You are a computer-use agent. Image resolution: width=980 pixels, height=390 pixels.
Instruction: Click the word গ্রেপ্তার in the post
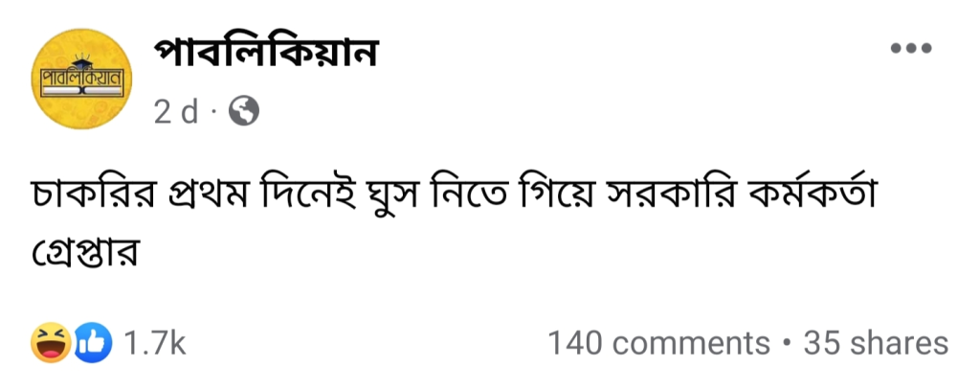[x=84, y=252]
